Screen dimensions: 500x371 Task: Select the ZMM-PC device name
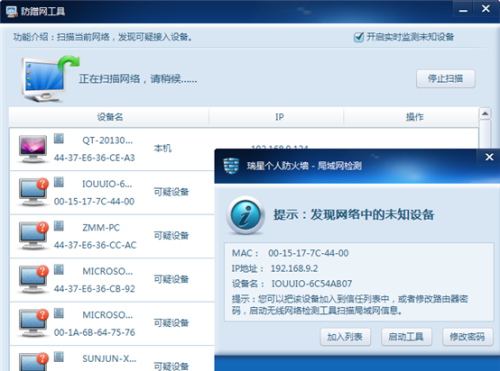click(x=101, y=228)
